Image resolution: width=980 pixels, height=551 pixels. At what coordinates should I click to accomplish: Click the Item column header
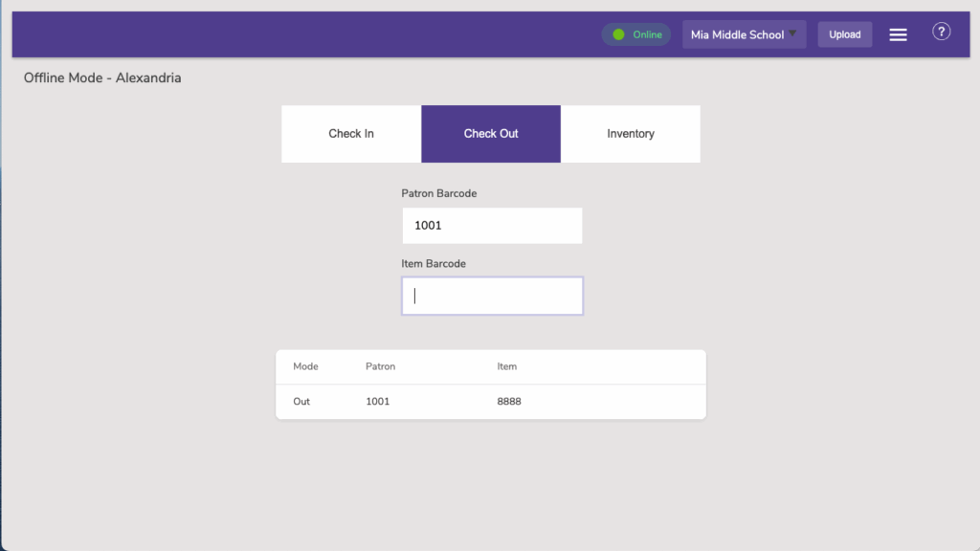click(507, 366)
